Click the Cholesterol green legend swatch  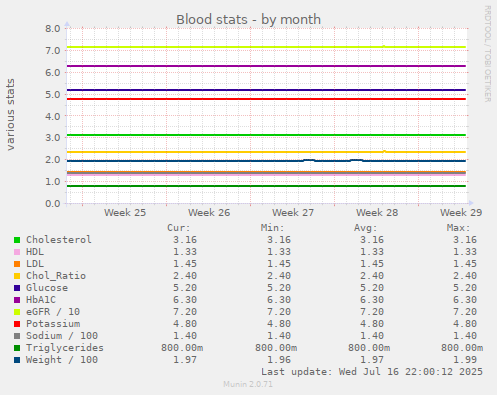click(x=17, y=240)
